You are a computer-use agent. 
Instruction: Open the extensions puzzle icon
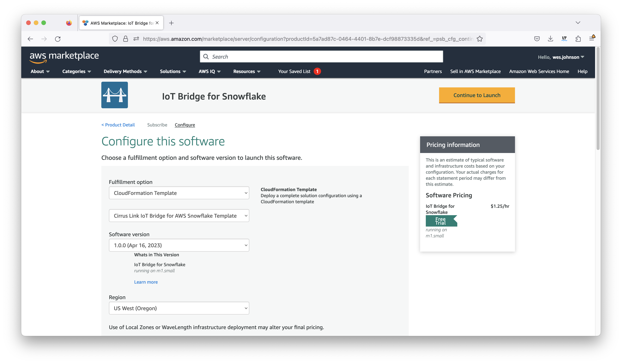pyautogui.click(x=578, y=39)
